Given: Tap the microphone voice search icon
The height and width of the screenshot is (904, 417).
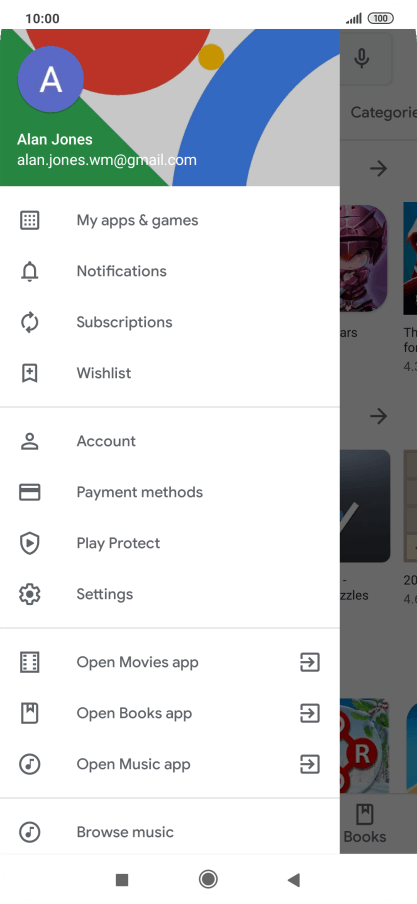Looking at the screenshot, I should pyautogui.click(x=362, y=58).
